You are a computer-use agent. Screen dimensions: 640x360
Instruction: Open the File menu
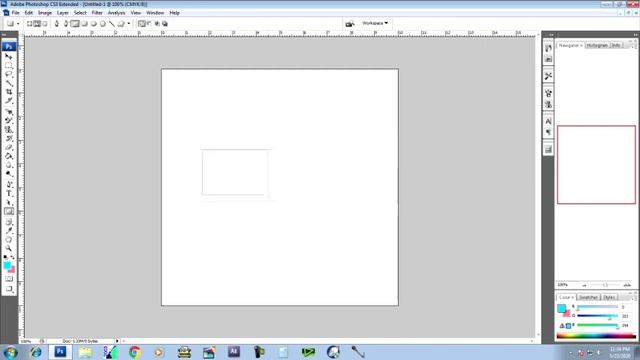tap(16, 13)
